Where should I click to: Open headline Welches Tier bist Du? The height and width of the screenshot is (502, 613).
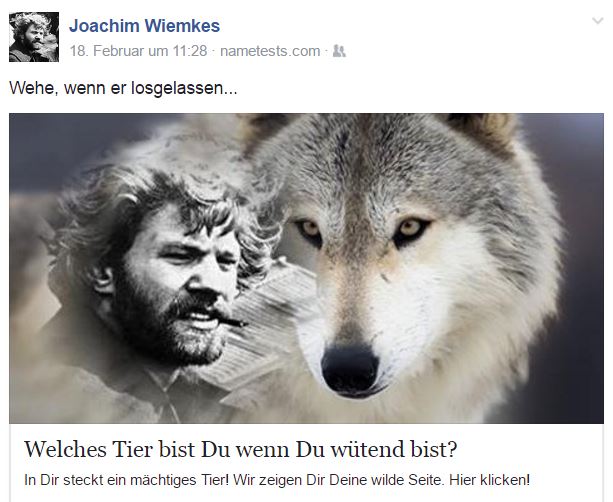click(x=240, y=449)
